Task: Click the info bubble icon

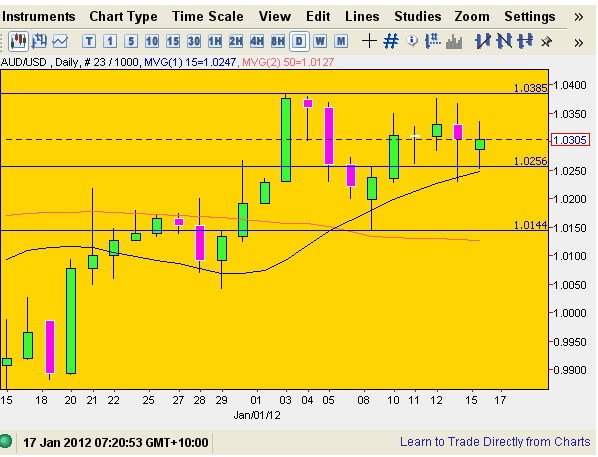Action: pyautogui.click(x=412, y=41)
